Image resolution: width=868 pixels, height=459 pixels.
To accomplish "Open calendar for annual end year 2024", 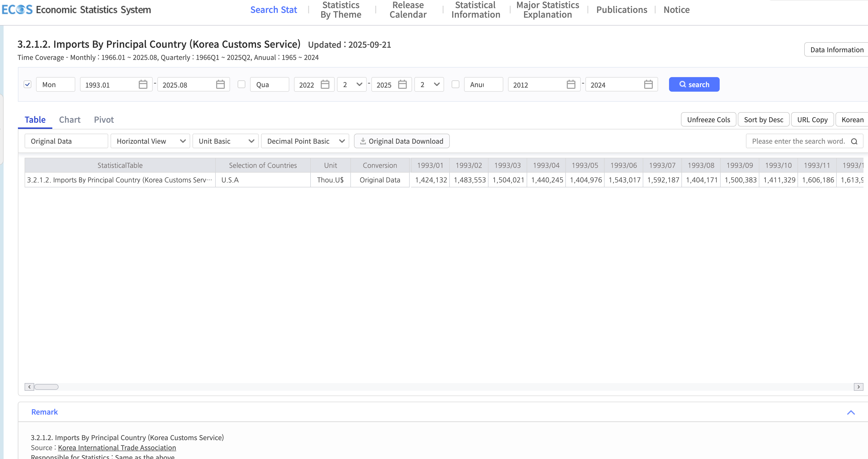I will point(648,84).
